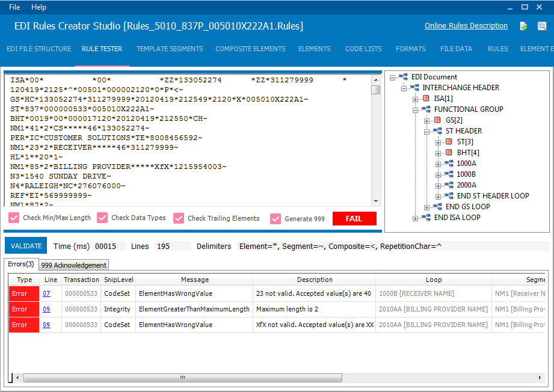
Task: Click the END ISA LOOP icon
Action: pyautogui.click(x=426, y=218)
